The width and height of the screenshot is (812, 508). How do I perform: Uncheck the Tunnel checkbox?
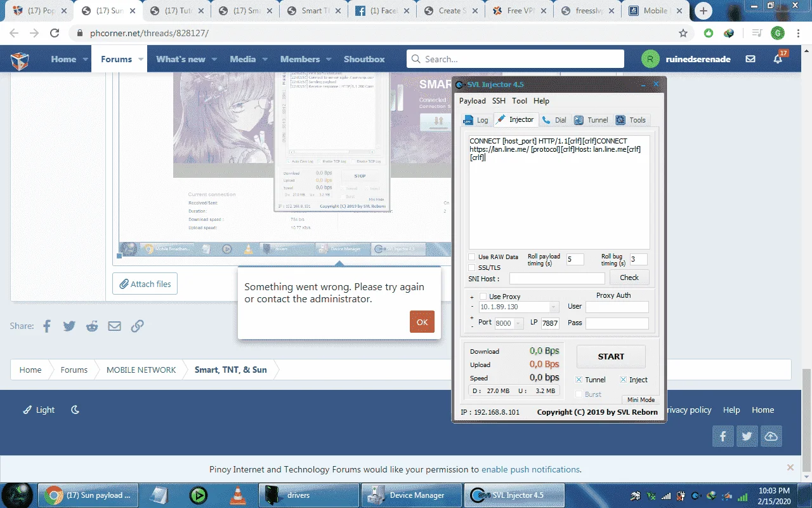pos(579,380)
